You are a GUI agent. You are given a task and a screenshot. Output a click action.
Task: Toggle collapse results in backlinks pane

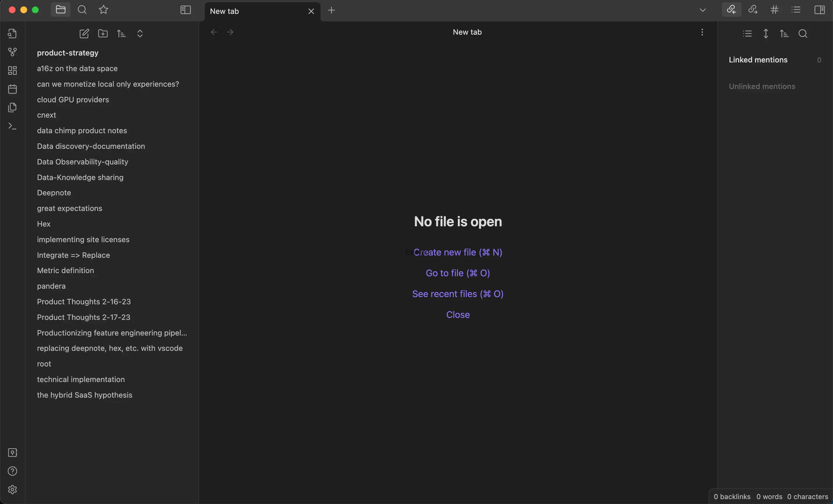coord(747,34)
